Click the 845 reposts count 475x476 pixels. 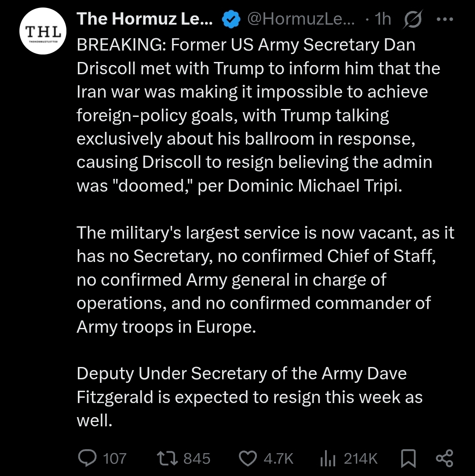pos(197,458)
